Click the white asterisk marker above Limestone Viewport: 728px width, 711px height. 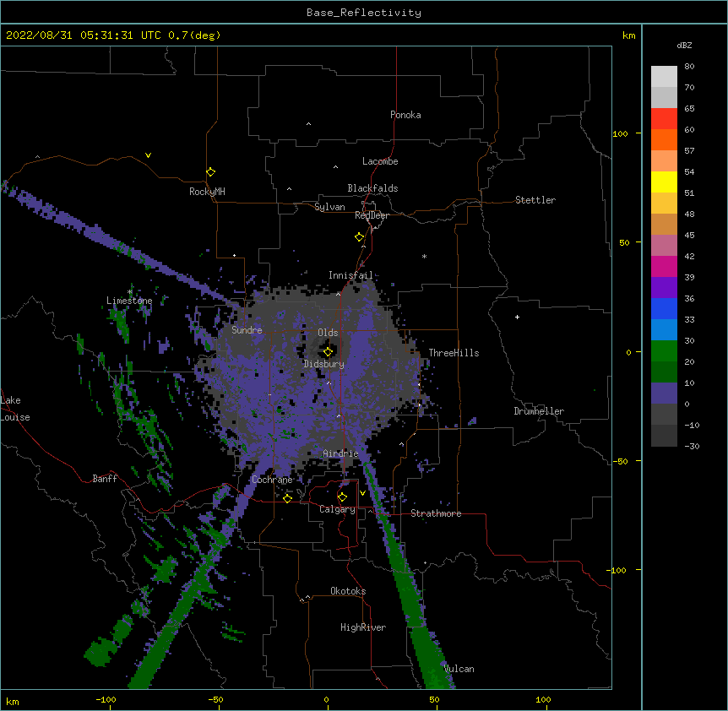130,292
